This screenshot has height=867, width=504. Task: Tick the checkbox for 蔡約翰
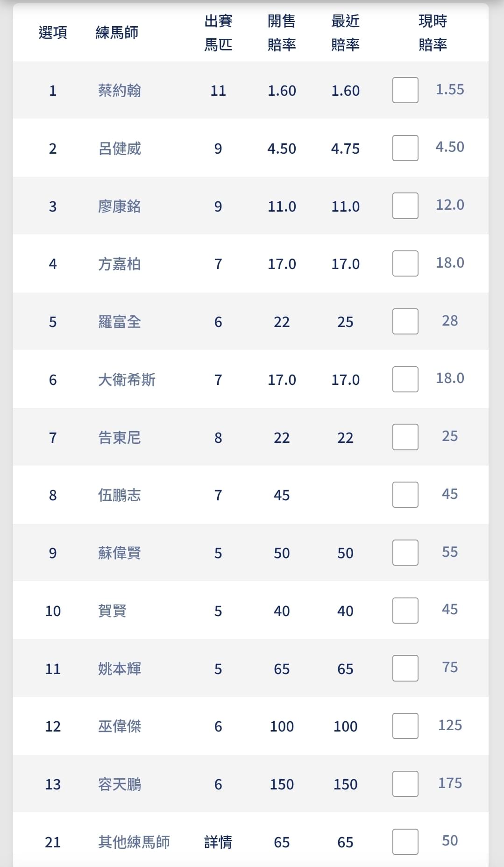pyautogui.click(x=405, y=90)
